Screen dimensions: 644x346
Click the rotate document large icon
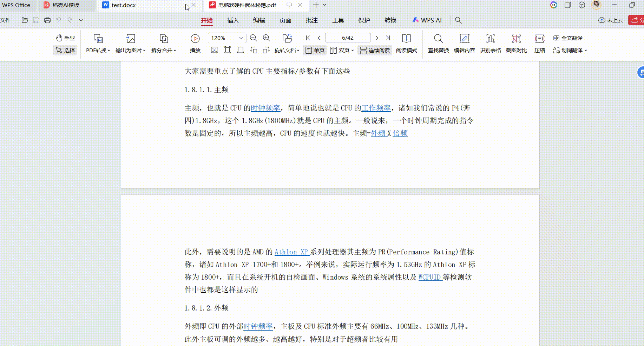click(x=287, y=38)
